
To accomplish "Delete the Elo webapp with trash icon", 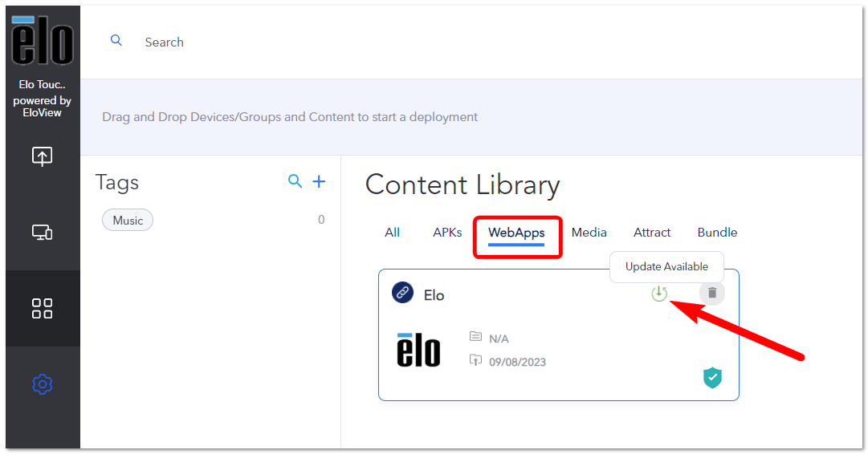I will point(712,293).
